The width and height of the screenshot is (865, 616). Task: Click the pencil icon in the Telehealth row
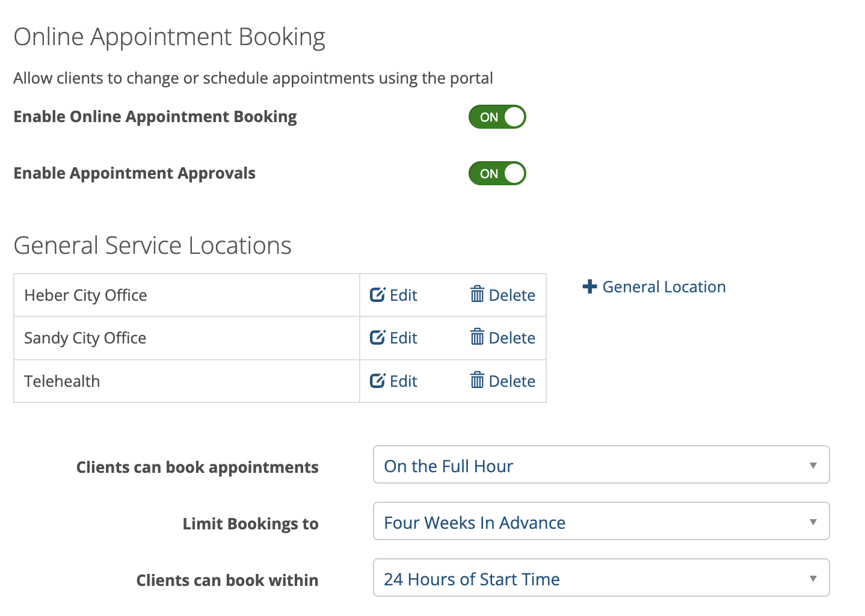(378, 381)
